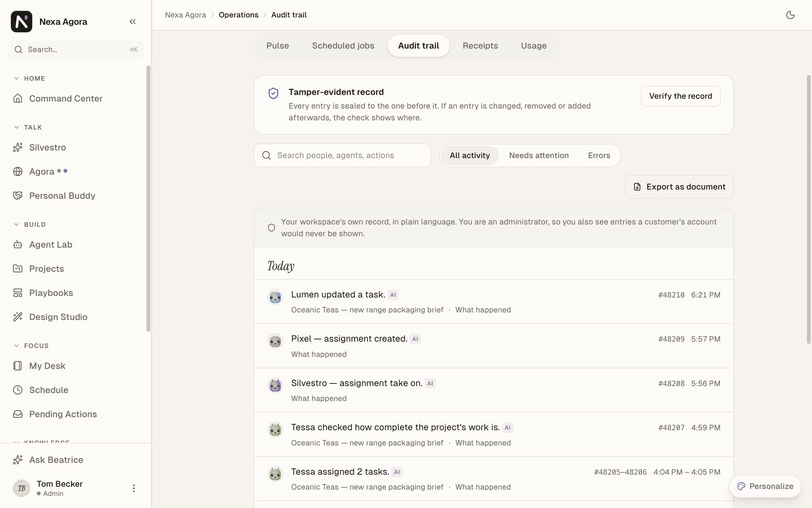Open My Desk in sidebar
This screenshot has width=812, height=508.
click(x=75, y=366)
